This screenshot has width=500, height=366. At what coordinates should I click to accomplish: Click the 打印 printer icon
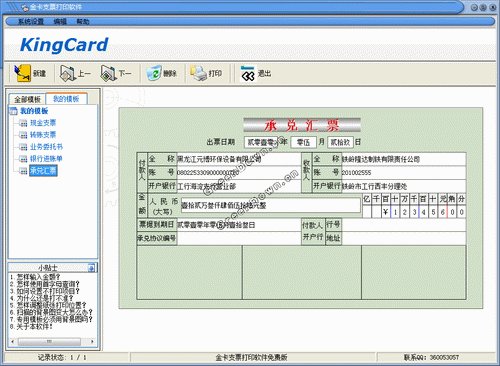[199, 73]
